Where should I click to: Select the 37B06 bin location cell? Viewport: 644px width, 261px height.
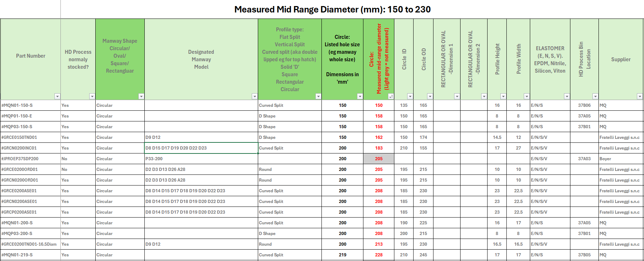pyautogui.click(x=584, y=105)
